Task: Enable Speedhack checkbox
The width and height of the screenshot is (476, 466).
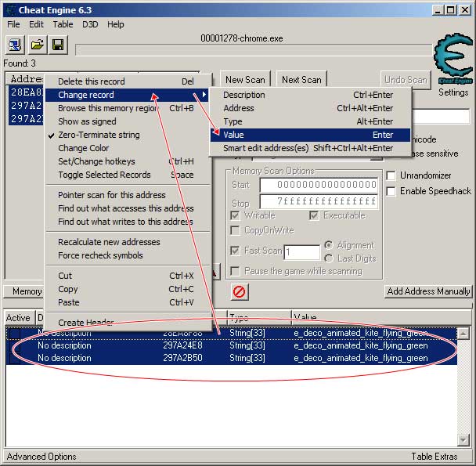Action: (391, 191)
